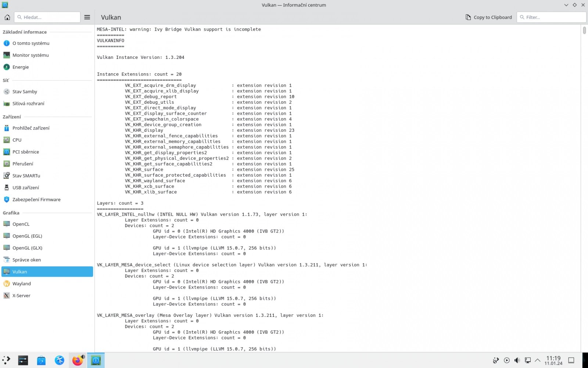Viewport: 588px width, 368px height.
Task: Open Síťová rozhraní network interfaces
Action: 47,103
